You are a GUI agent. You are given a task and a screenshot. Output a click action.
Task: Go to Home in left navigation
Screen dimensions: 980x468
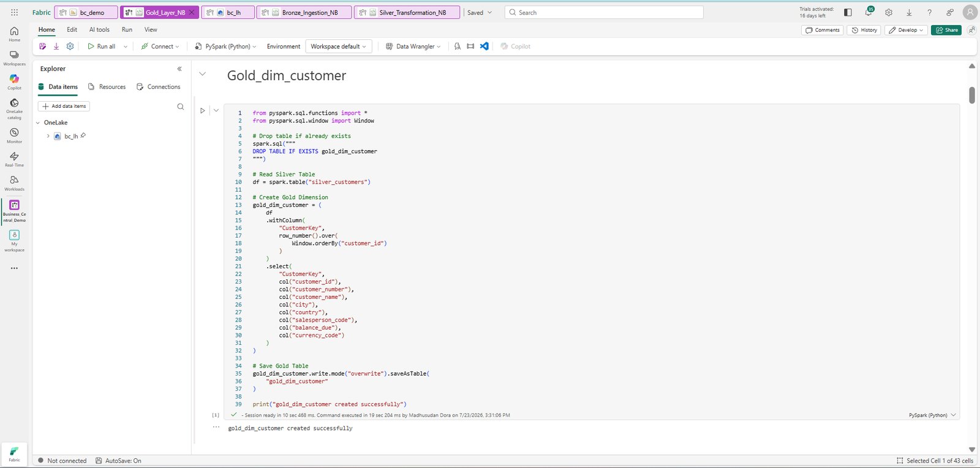coord(14,34)
